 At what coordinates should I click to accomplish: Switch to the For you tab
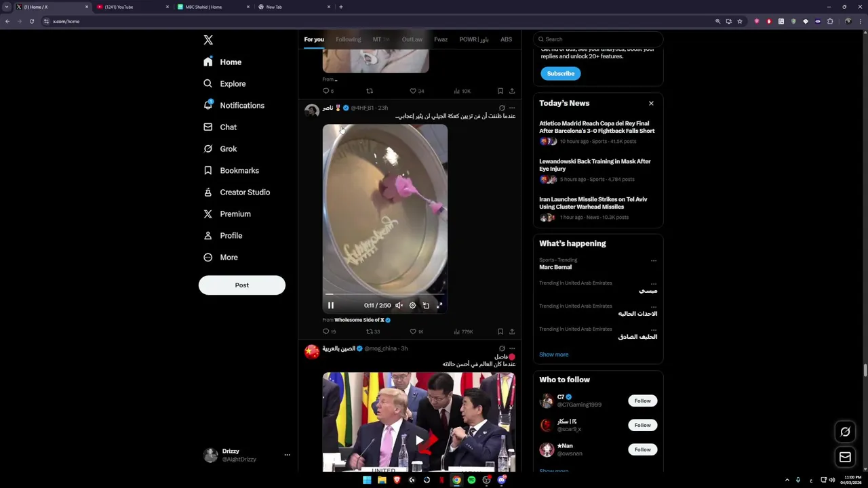coord(314,39)
